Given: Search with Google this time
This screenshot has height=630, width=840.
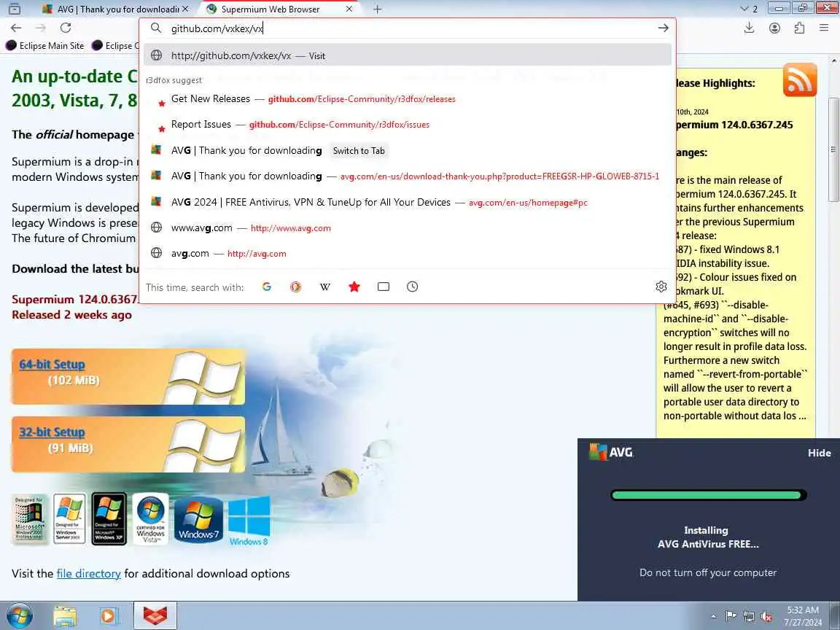Looking at the screenshot, I should (x=267, y=287).
